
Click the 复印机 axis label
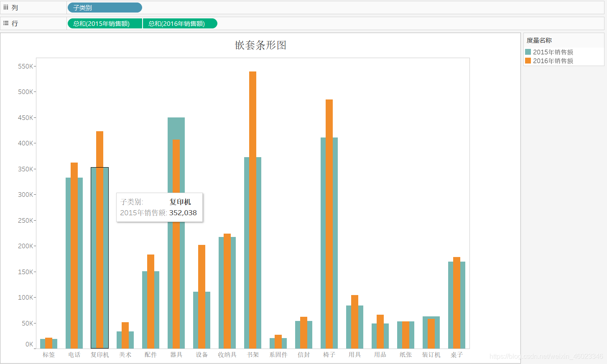[x=100, y=355]
